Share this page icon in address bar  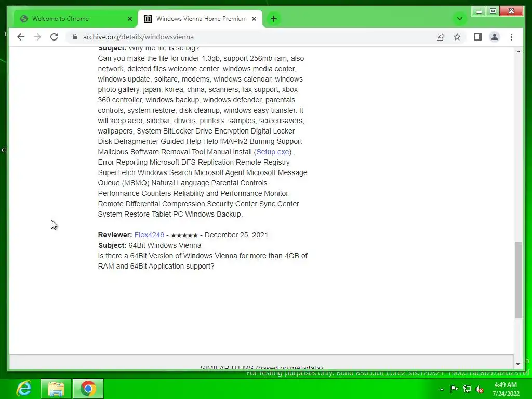click(x=441, y=37)
